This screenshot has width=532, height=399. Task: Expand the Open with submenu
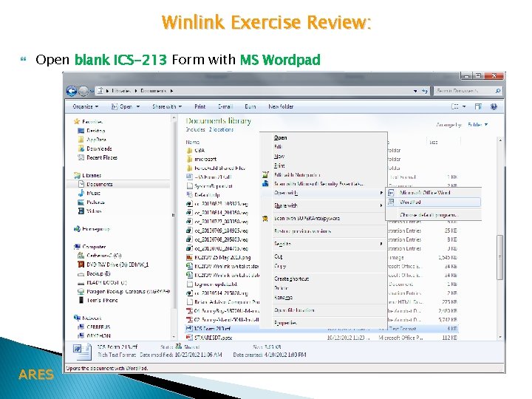(x=324, y=193)
